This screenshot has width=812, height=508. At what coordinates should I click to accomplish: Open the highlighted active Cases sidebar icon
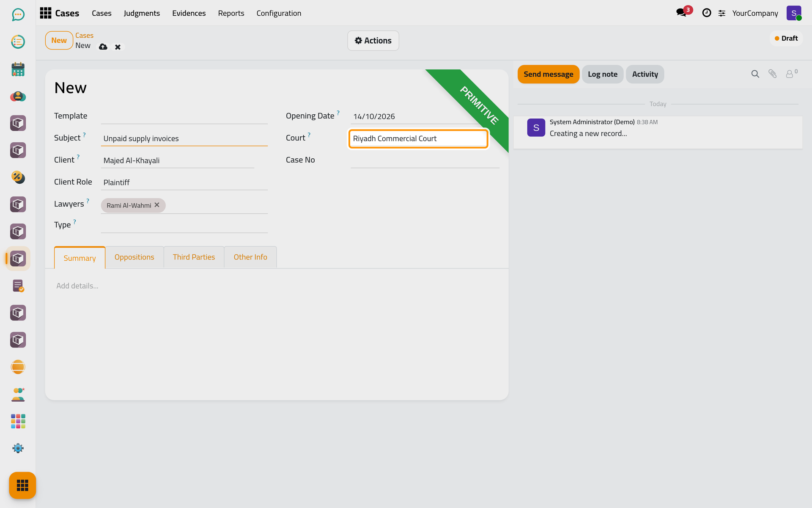tap(18, 259)
